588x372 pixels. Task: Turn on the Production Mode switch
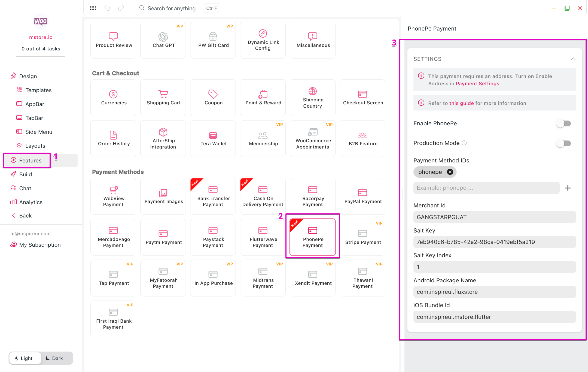click(x=563, y=143)
